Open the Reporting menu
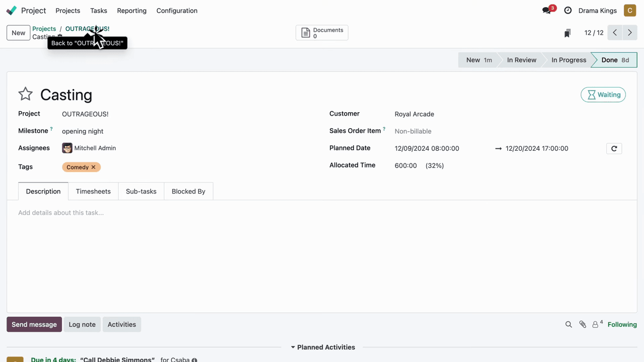The height and width of the screenshot is (362, 644). coord(131,11)
